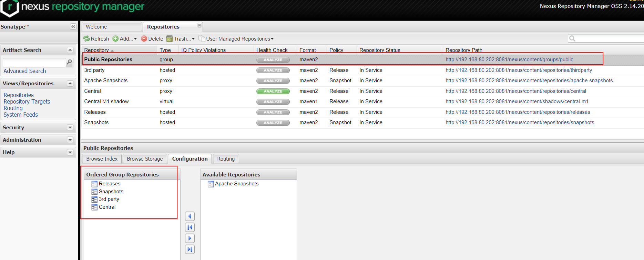644x260 pixels.
Task: Click the Nexus logo hexagon icon
Action: (10, 8)
